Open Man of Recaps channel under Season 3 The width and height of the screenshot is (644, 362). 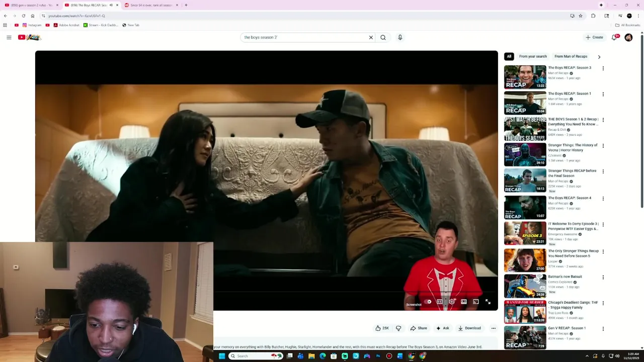point(558,73)
